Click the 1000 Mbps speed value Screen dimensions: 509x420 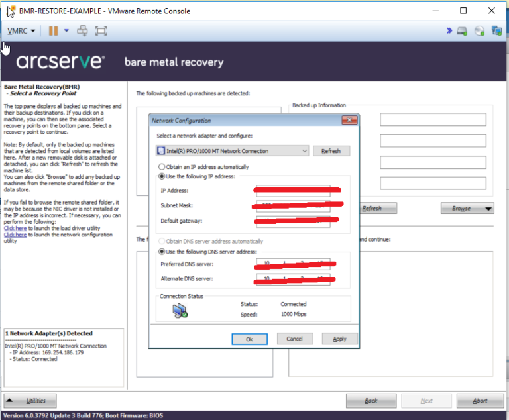[294, 314]
